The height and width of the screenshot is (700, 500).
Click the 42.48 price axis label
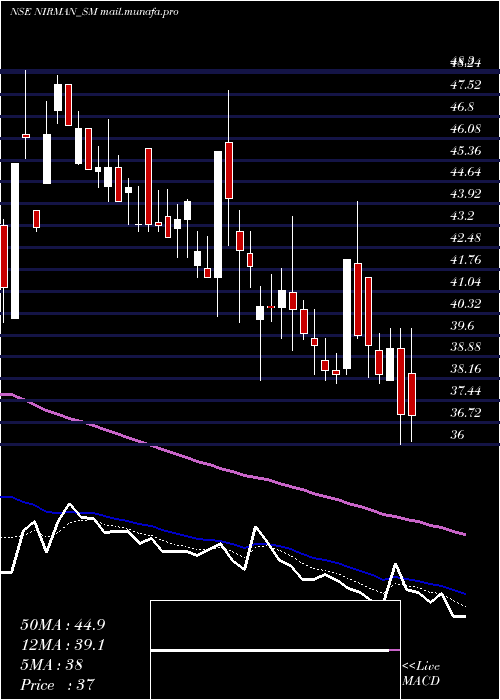tap(466, 238)
